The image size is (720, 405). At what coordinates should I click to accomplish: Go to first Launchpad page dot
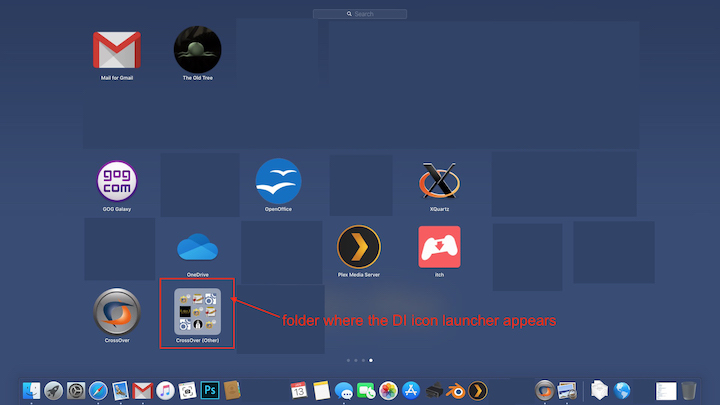349,360
